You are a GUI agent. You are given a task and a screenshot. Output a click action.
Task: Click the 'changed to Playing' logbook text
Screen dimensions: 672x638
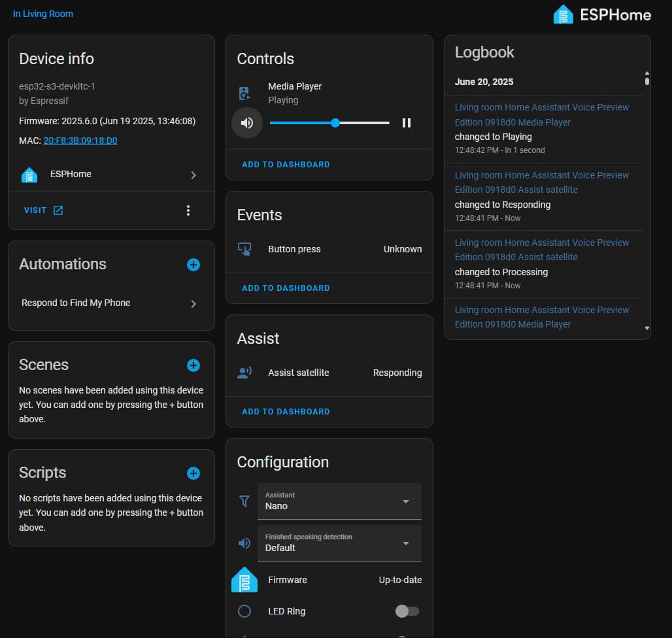click(494, 137)
